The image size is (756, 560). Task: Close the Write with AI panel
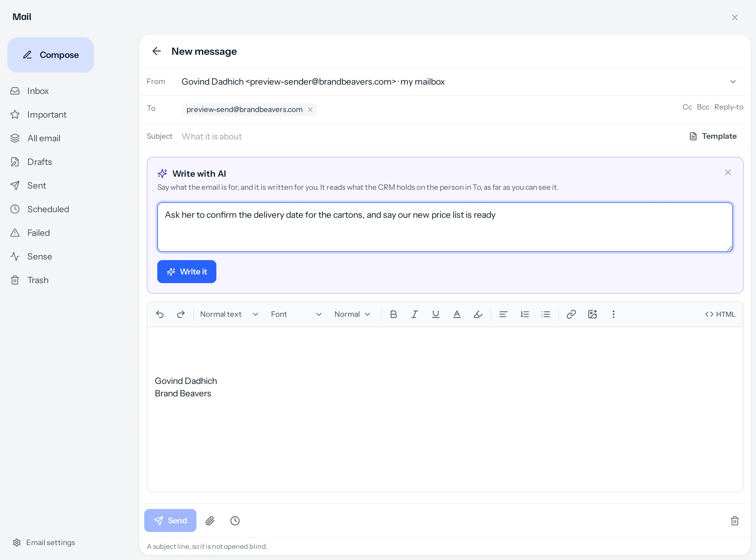tap(728, 173)
